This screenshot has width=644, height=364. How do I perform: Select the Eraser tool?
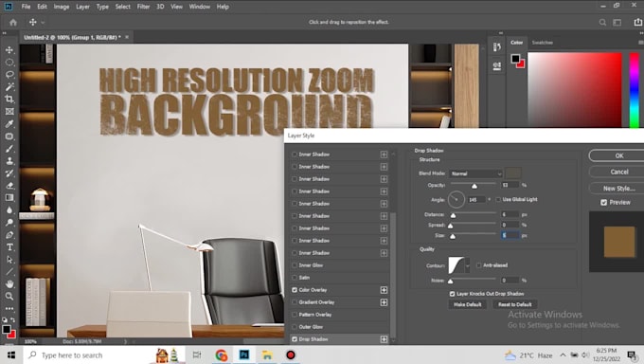(9, 186)
